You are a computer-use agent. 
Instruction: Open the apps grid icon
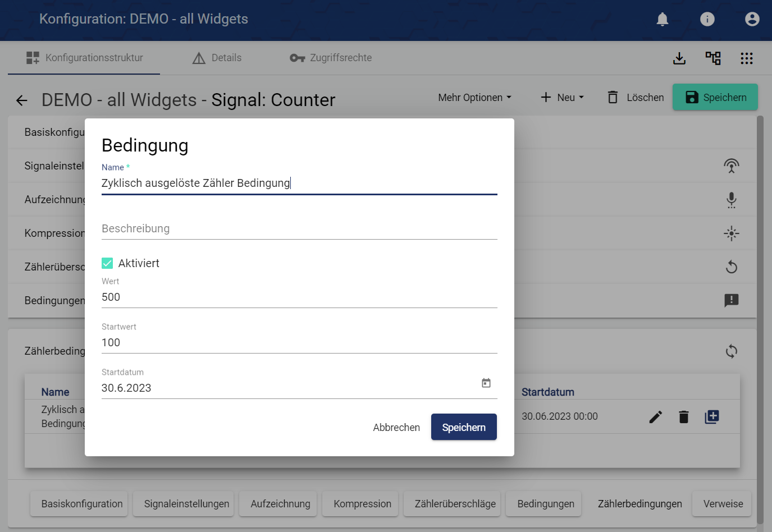click(746, 58)
